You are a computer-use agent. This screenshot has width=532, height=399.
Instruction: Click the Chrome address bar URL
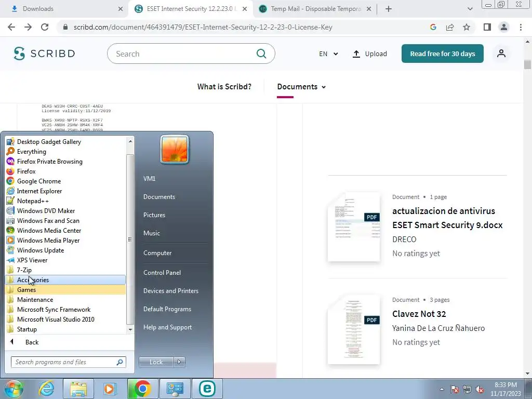203,27
